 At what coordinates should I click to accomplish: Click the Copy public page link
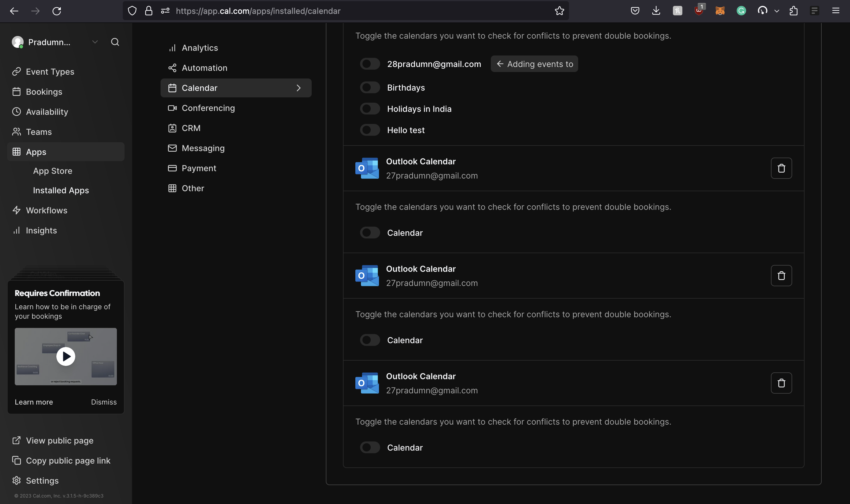[x=68, y=460]
